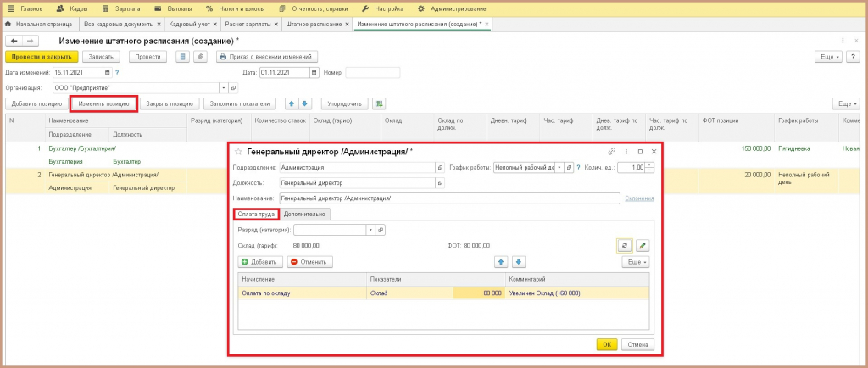The width and height of the screenshot is (868, 368).
Task: Open the main hamburger menu icon
Action: [x=11, y=8]
